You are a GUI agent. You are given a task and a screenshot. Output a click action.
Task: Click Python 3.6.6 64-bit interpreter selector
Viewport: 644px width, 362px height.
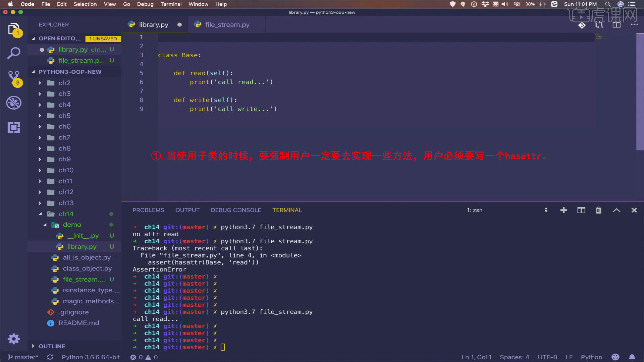(91, 357)
